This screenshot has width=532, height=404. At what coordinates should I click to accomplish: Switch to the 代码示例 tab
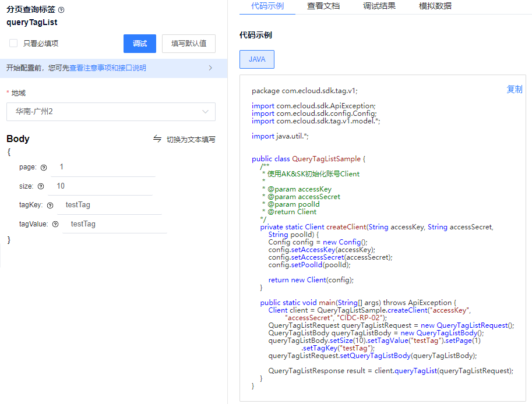[x=267, y=6]
